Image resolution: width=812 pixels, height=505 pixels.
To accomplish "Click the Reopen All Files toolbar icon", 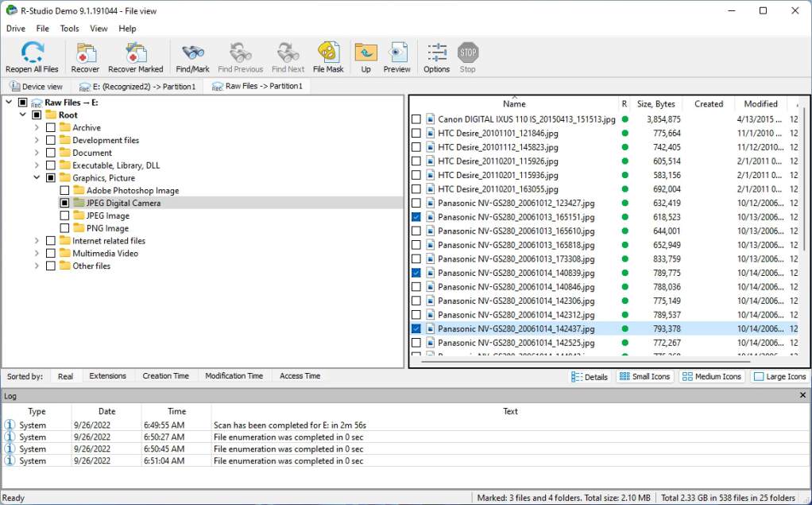I will (32, 52).
